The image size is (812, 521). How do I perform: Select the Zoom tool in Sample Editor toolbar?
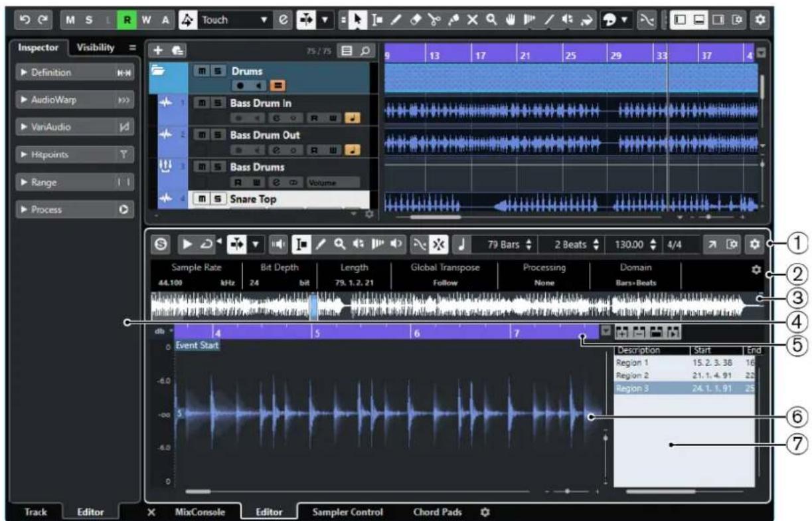(x=339, y=244)
